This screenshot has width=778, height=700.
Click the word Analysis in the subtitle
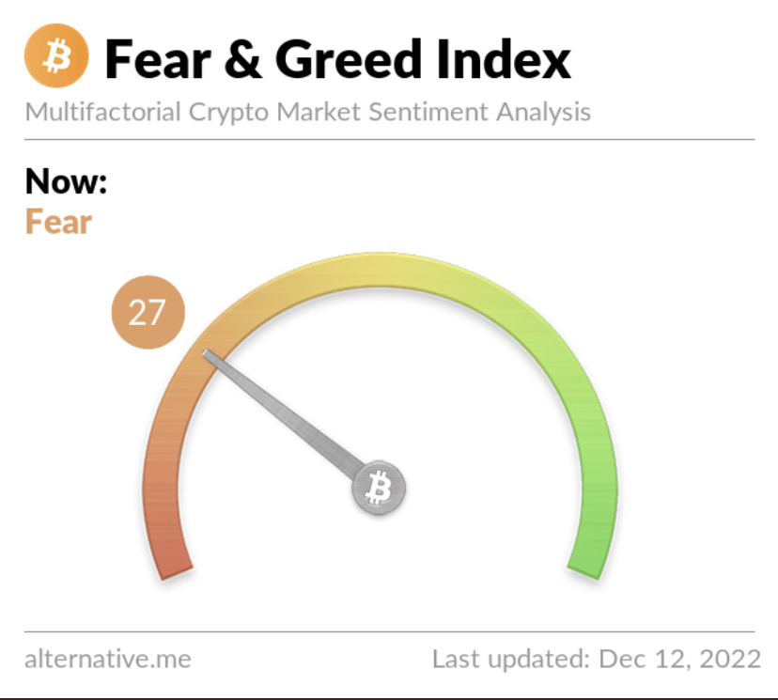click(544, 112)
